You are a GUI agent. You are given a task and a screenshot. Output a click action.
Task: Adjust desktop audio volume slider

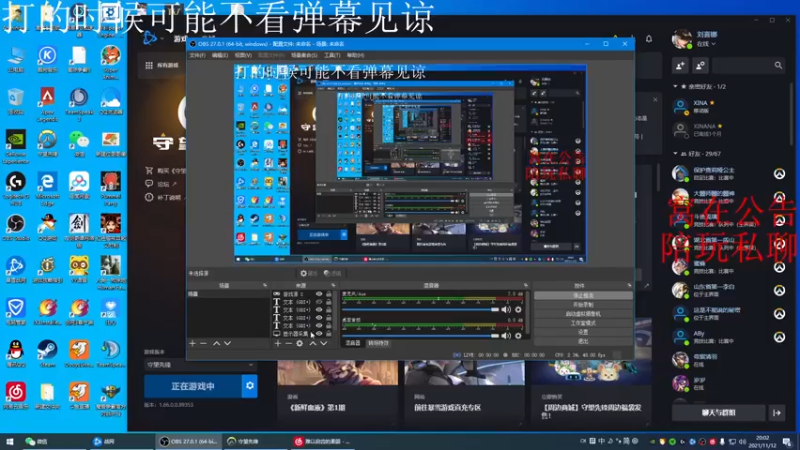420,335
